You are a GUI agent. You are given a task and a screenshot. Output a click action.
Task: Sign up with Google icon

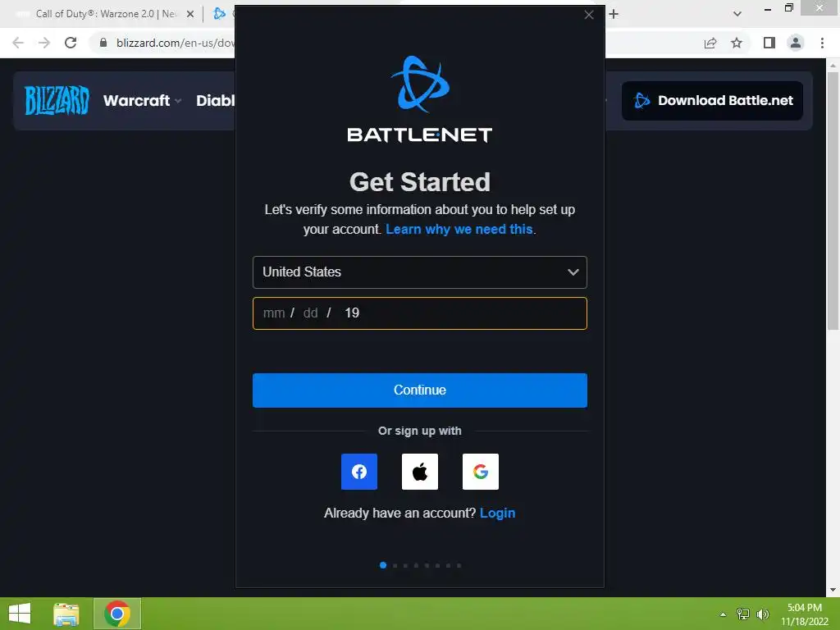click(480, 472)
